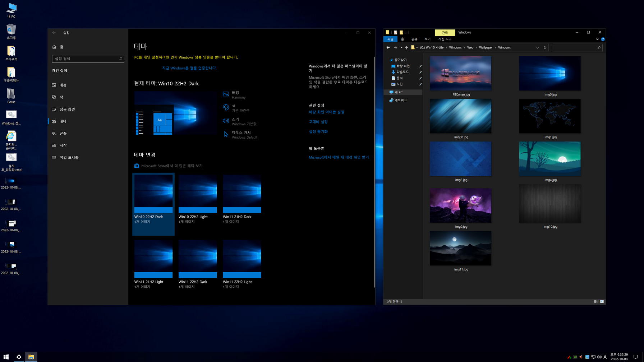Open the 작업 표시줄 (Taskbar) settings page

coord(88,157)
